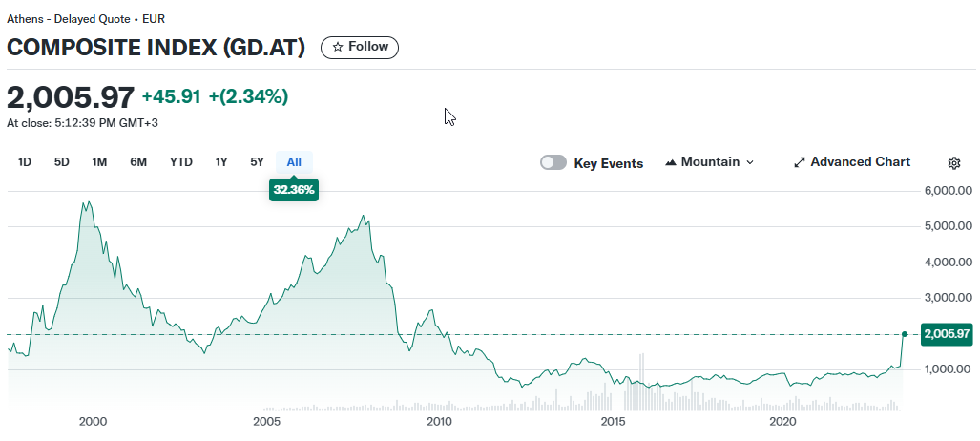
Task: Switch to the 6M time range
Action: (x=138, y=162)
